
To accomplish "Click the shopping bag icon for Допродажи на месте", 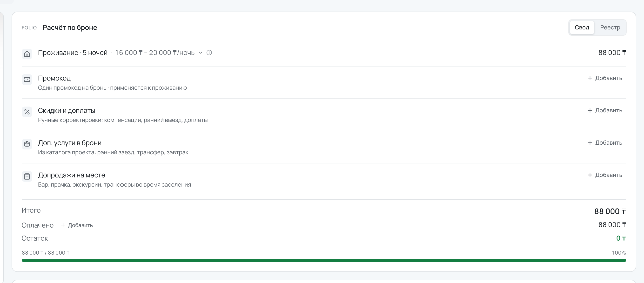I will coord(27,176).
